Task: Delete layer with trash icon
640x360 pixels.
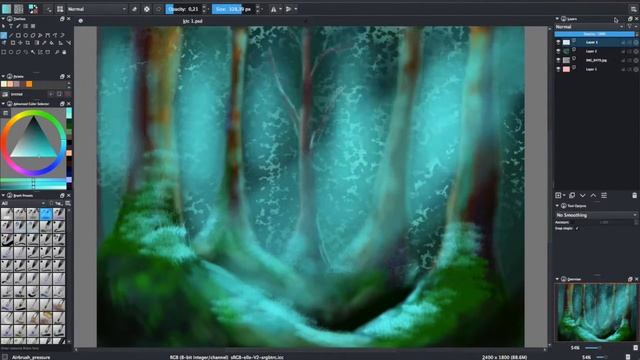Action: pyautogui.click(x=634, y=196)
